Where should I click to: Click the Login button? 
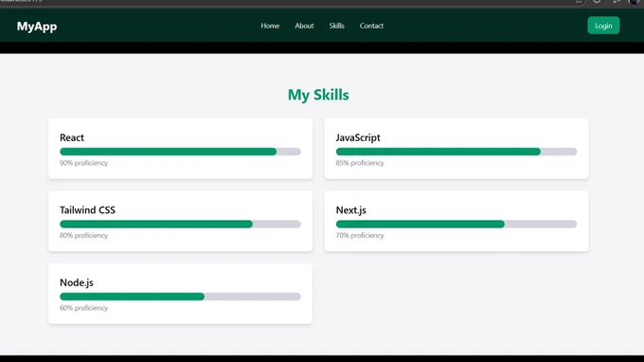[x=603, y=26]
